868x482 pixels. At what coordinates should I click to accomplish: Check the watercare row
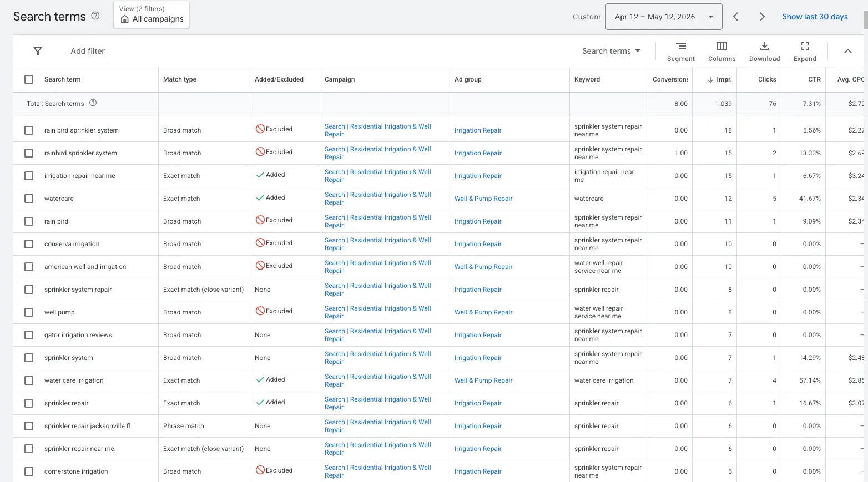tap(29, 199)
